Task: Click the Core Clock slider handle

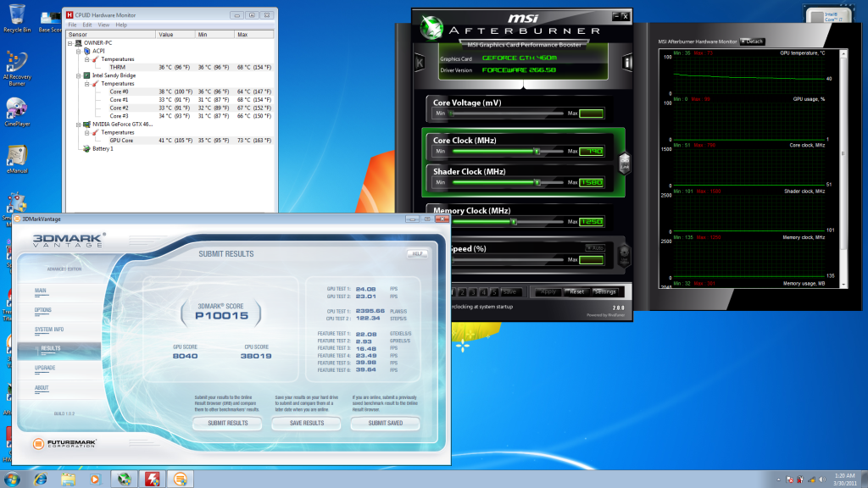Action: tap(536, 151)
